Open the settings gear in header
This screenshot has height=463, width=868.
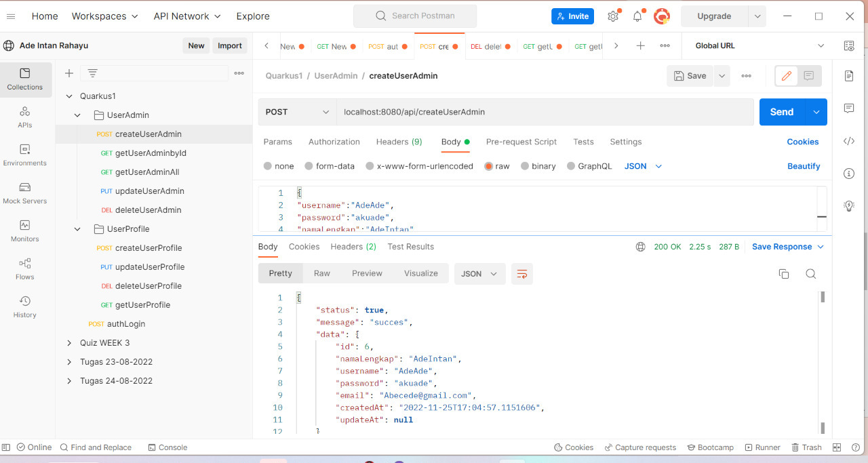[613, 16]
